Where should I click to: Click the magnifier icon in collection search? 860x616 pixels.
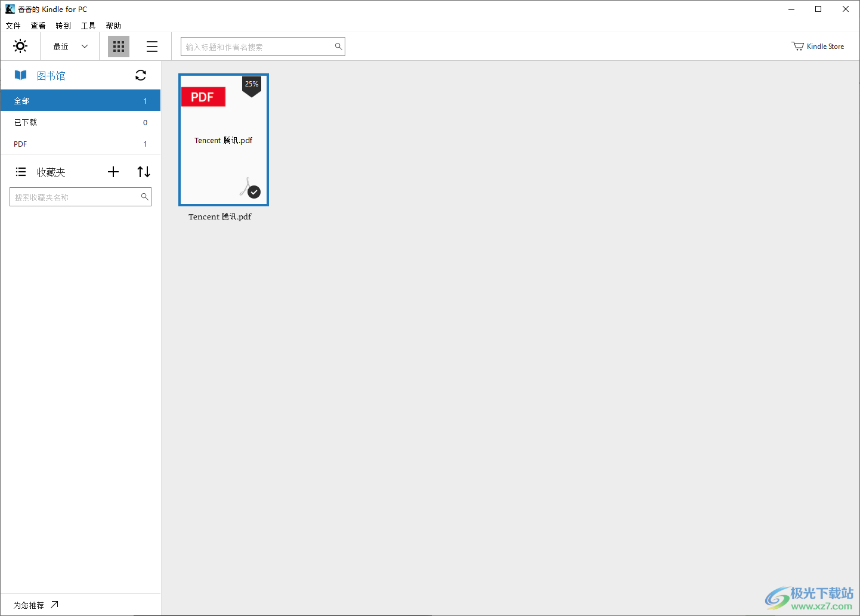tap(144, 196)
